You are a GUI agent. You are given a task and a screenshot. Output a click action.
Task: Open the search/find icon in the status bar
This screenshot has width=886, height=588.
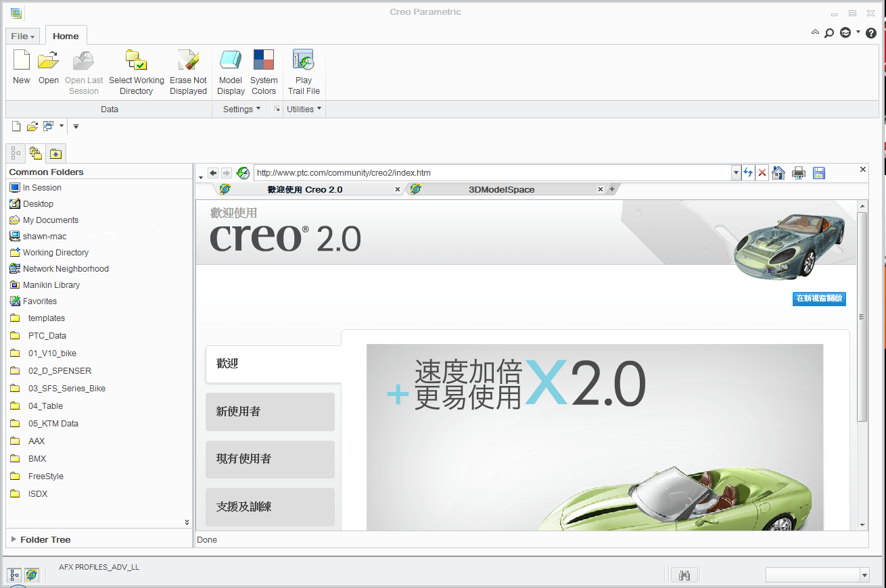684,574
